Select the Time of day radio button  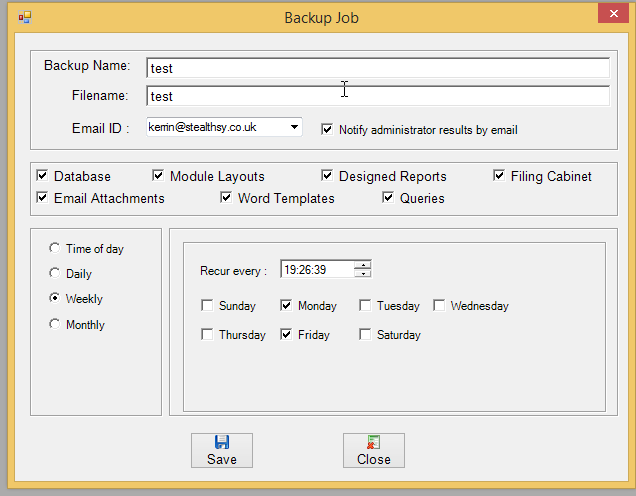(54, 248)
